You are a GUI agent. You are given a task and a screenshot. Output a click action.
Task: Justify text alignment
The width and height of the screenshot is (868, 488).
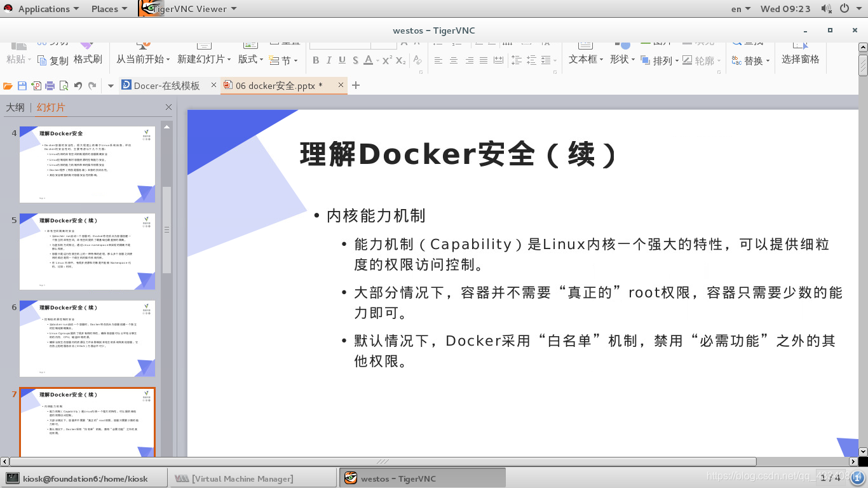pos(484,60)
